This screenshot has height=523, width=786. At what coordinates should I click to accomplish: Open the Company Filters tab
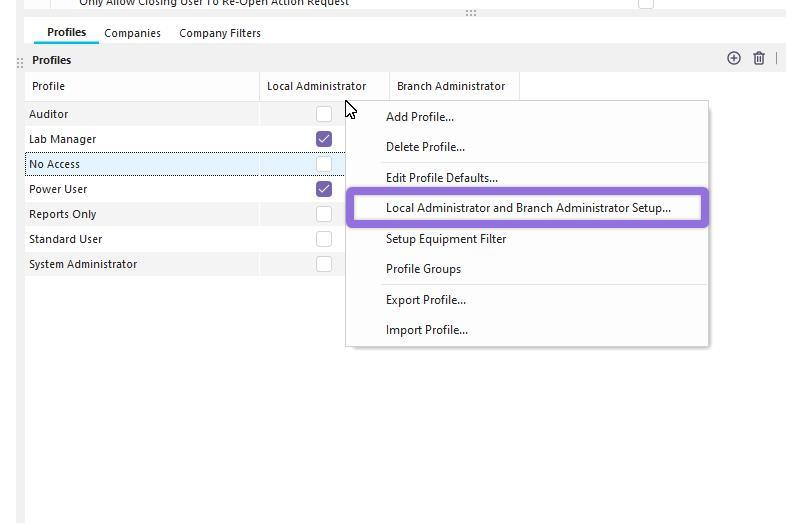220,33
